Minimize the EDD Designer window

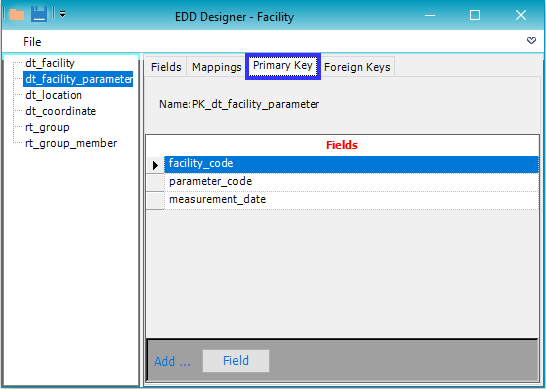pos(430,15)
